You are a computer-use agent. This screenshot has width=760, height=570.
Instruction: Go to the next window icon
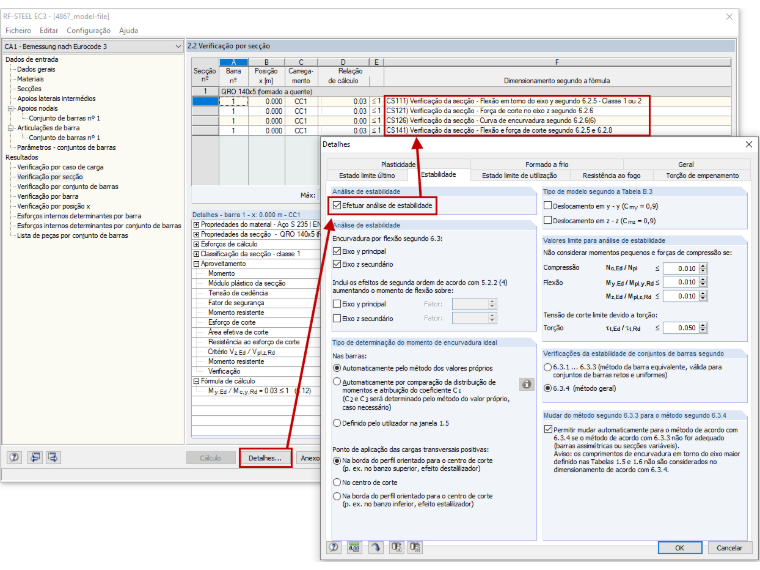[x=53, y=457]
